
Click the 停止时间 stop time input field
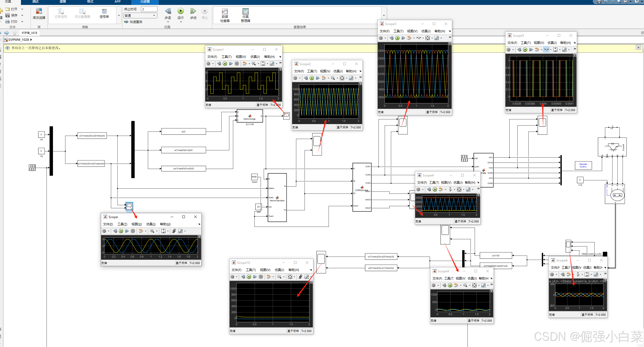[149, 9]
